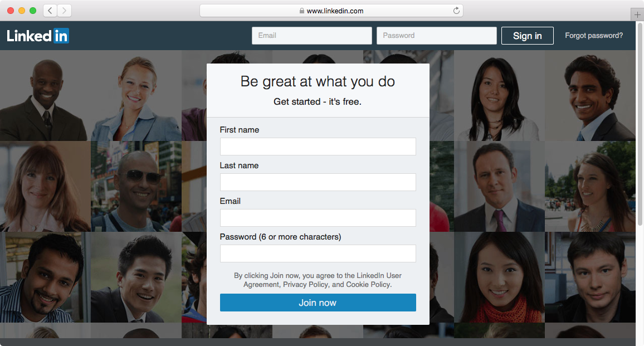The image size is (644, 346).
Task: Click the Password (6 or more characters) field
Action: (318, 254)
